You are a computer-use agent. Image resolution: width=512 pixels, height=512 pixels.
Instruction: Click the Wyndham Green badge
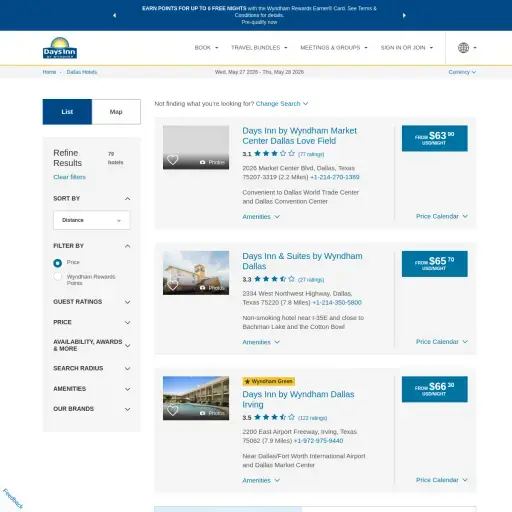pos(269,381)
